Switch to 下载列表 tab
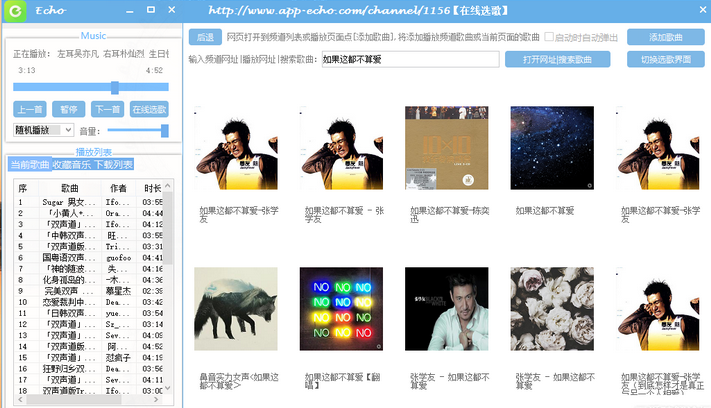The width and height of the screenshot is (711, 408). 113,165
